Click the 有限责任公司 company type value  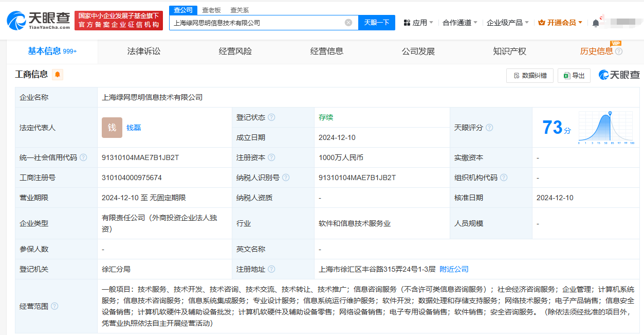[x=159, y=223]
